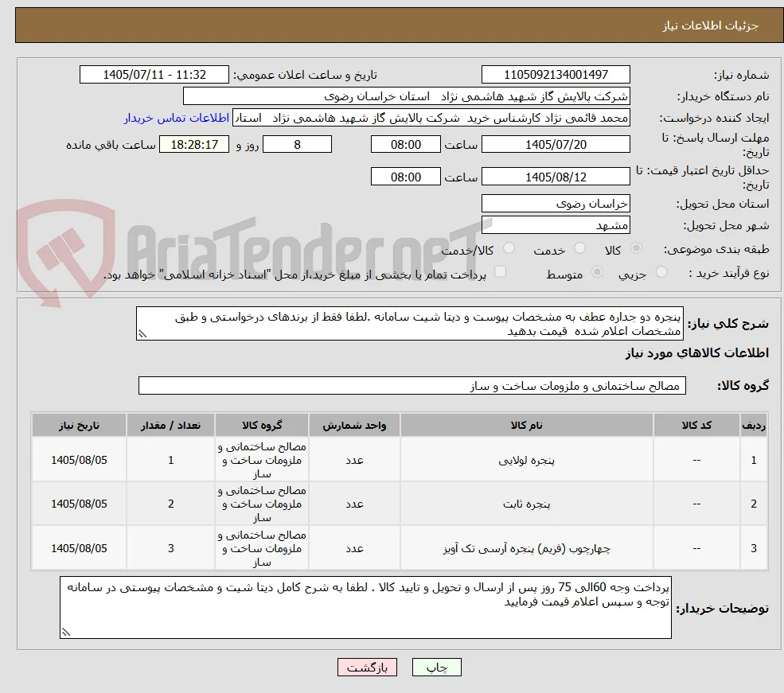This screenshot has height=693, width=784.
Task: Click resize handle of description textarea
Action: (x=142, y=334)
